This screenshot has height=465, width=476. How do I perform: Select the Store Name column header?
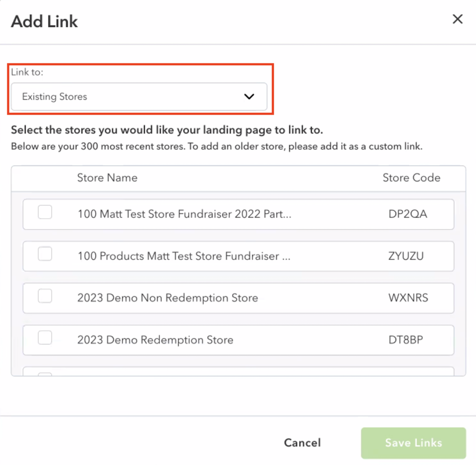pos(107,178)
